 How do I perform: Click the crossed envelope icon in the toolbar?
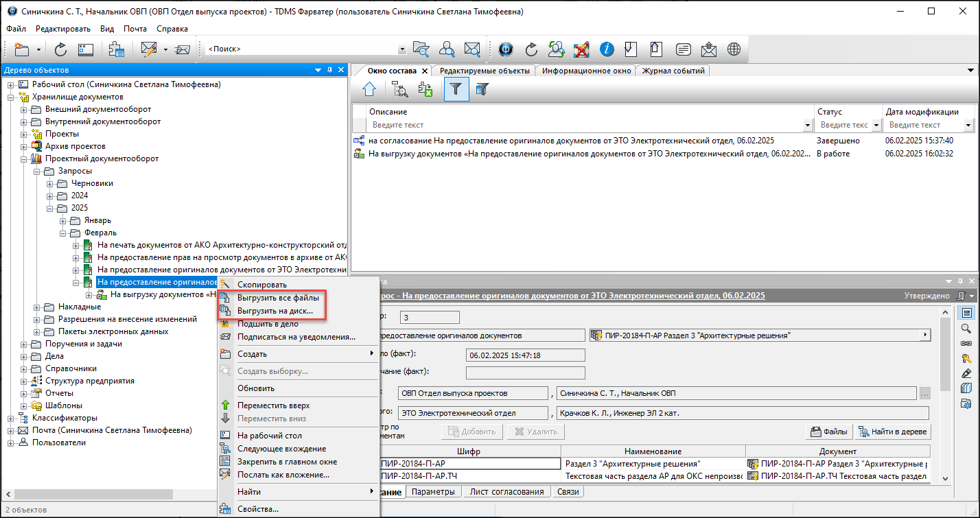pos(182,49)
